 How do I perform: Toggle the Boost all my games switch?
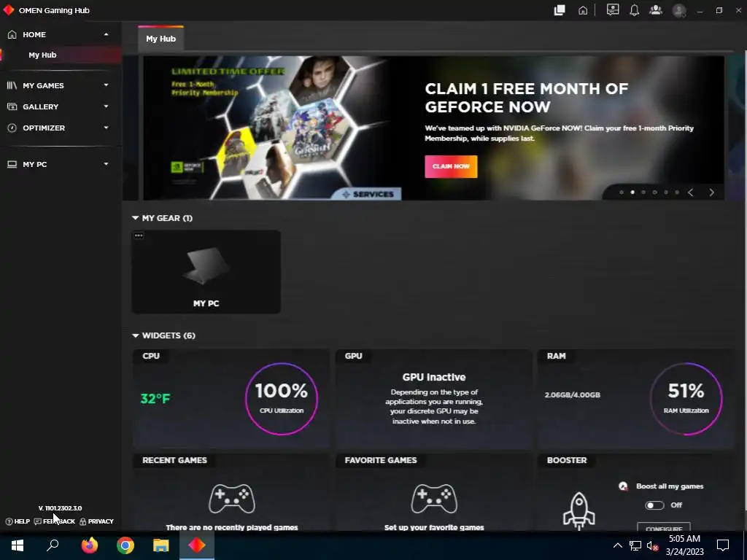(654, 505)
